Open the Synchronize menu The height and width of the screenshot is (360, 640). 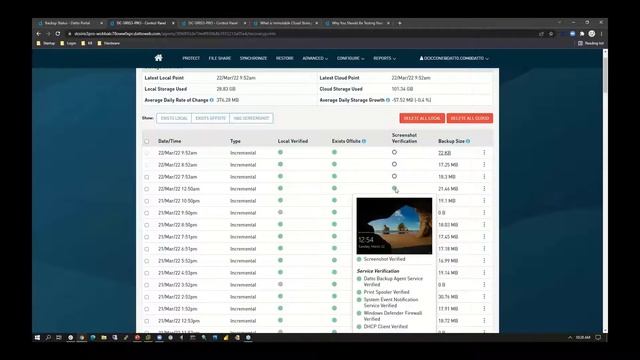pos(253,58)
